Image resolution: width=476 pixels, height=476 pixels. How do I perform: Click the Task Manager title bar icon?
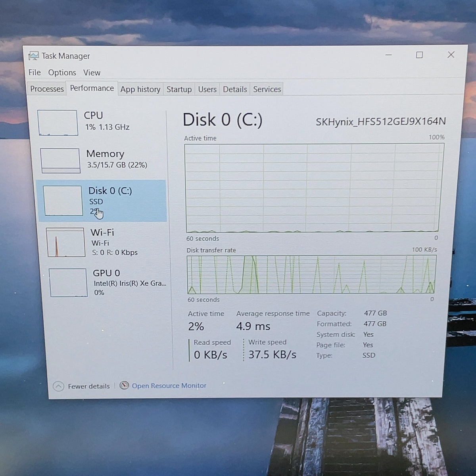point(34,56)
